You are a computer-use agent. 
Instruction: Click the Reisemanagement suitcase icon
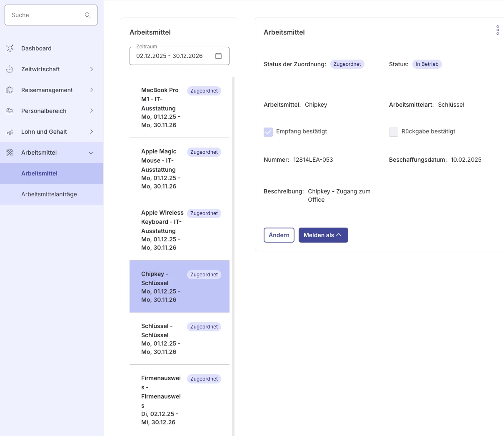click(x=10, y=90)
